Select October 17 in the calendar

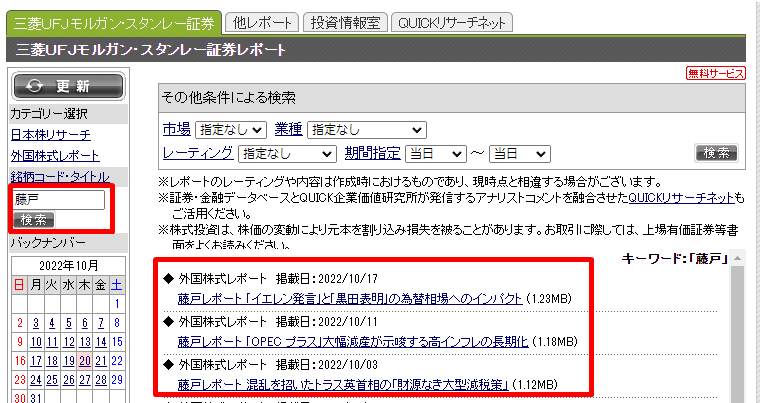[36, 361]
